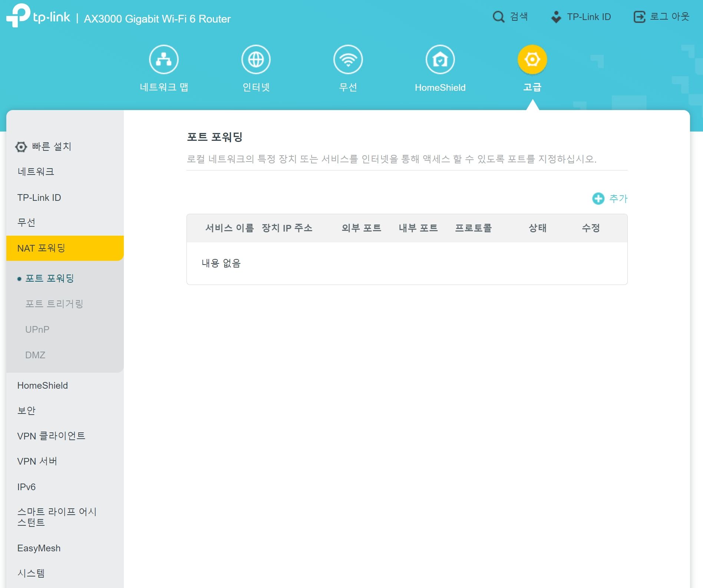Image resolution: width=703 pixels, height=588 pixels.
Task: Open 빠른 설치 in sidebar
Action: tap(52, 147)
